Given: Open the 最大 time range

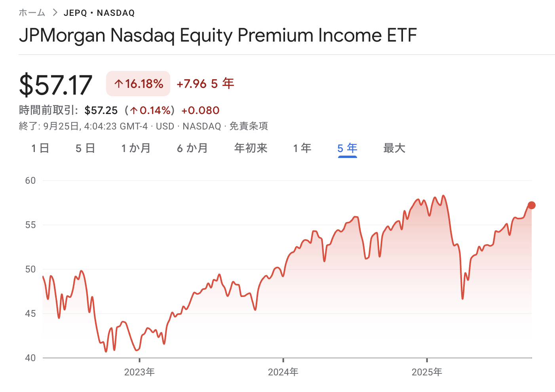Looking at the screenshot, I should click(394, 148).
